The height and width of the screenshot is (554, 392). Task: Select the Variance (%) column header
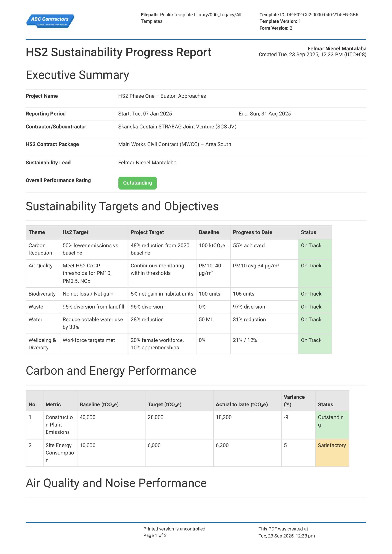(294, 401)
